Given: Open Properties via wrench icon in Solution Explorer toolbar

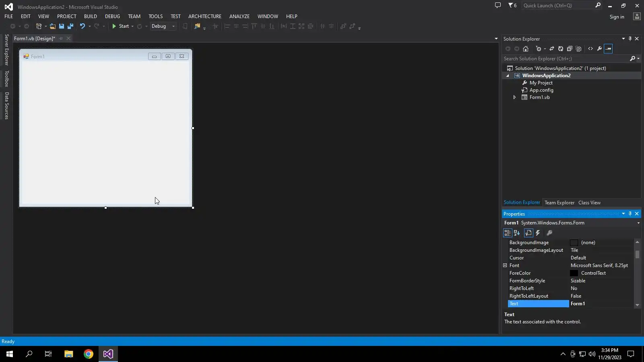Looking at the screenshot, I should click(x=599, y=49).
